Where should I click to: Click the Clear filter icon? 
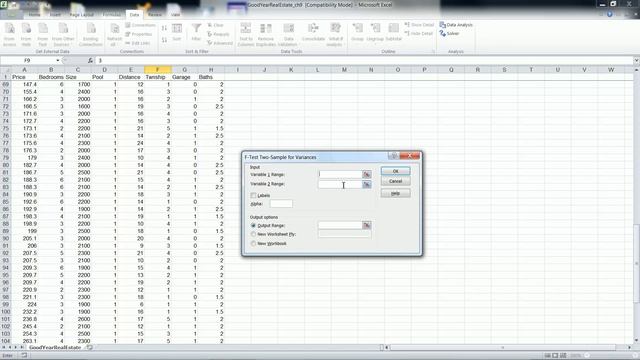[216, 25]
